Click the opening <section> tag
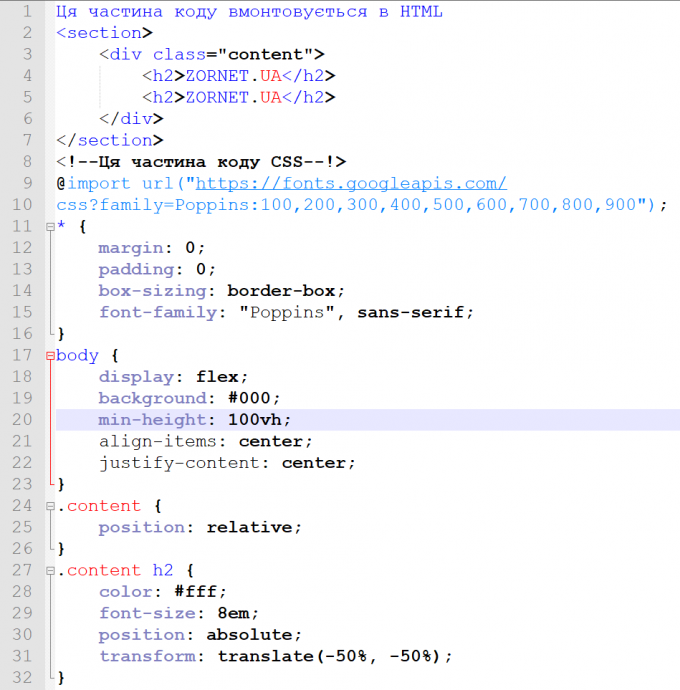Image resolution: width=680 pixels, height=690 pixels. point(104,33)
